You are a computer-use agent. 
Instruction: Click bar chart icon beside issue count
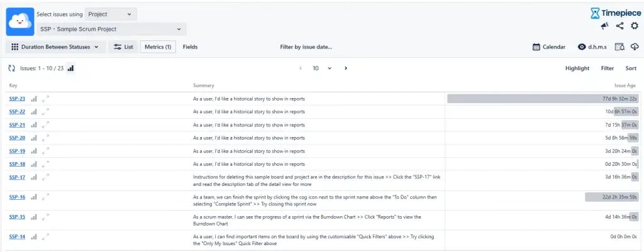coord(70,68)
